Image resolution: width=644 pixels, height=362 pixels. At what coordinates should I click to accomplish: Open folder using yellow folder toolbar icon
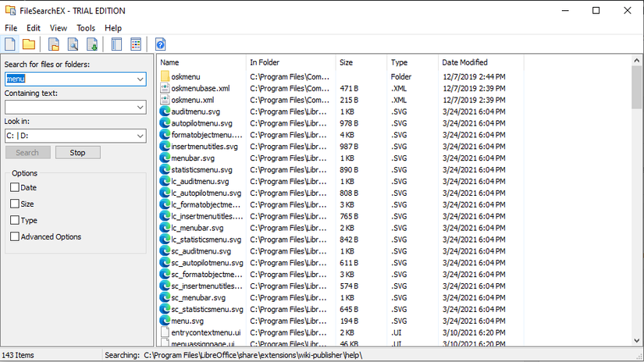29,44
